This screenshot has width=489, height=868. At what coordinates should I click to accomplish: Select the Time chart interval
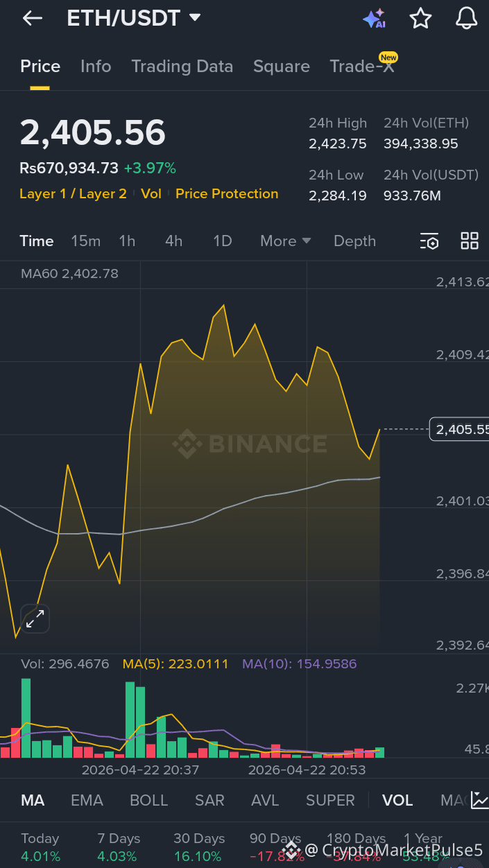coord(37,241)
